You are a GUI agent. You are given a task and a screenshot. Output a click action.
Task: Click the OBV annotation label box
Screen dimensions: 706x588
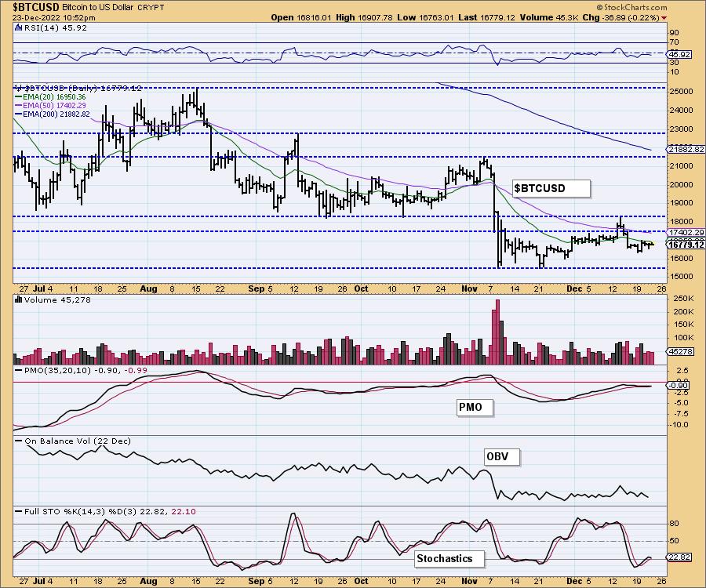point(501,456)
